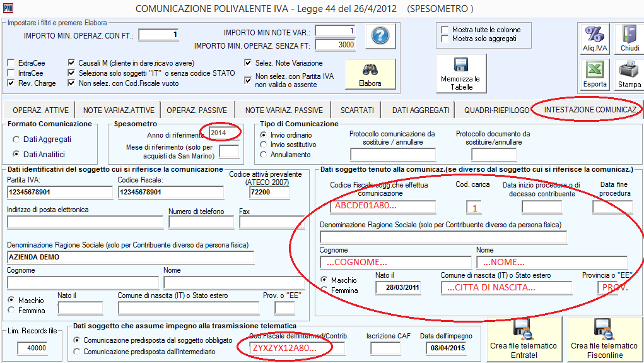This screenshot has height=363, width=644.
Task: Click the PMI application icon
Action: pyautogui.click(x=8, y=8)
